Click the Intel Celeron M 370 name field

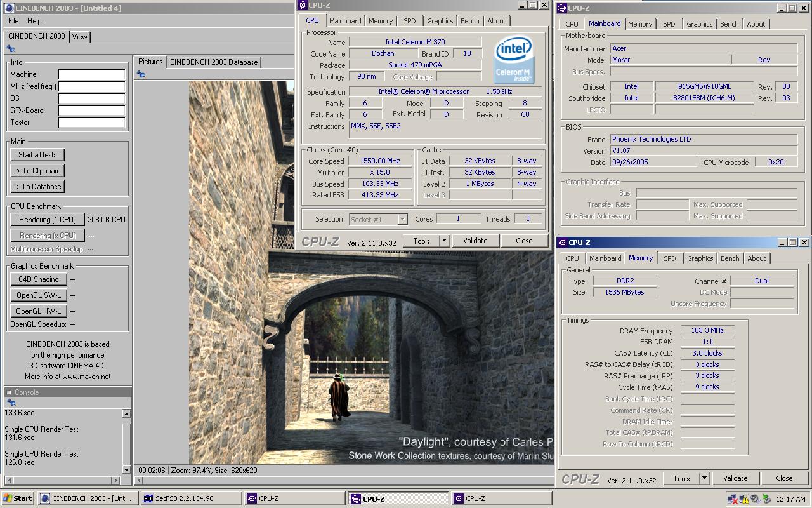coord(415,42)
